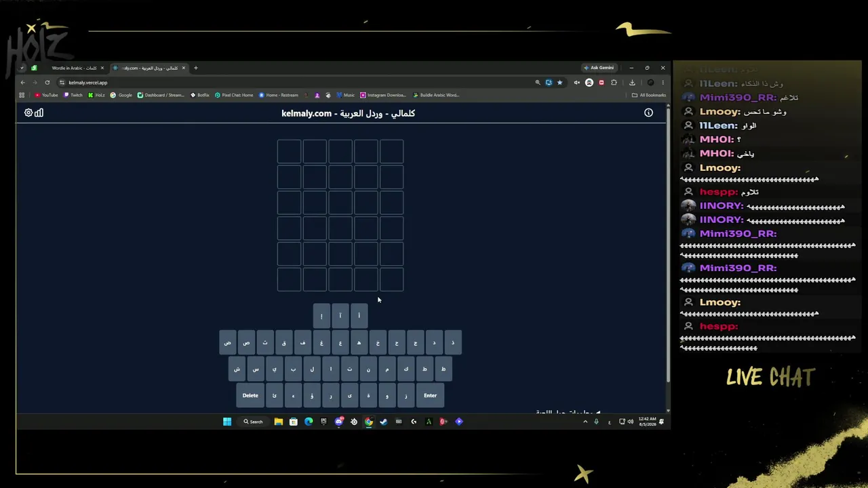View site information icon in address bar
The image size is (868, 488).
pos(62,83)
